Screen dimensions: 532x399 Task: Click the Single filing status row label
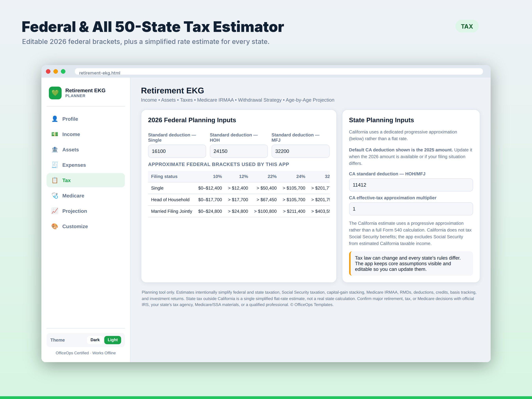coord(157,188)
